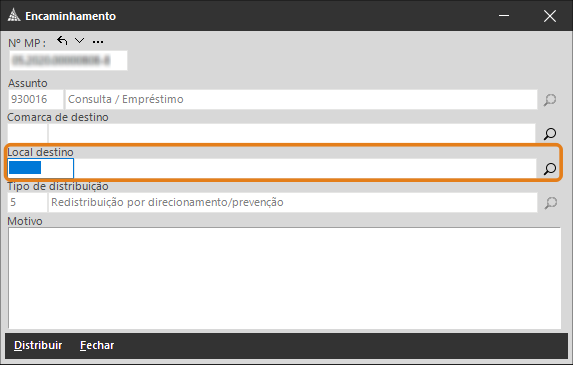Click the Fechar button
The image size is (573, 365).
click(x=97, y=345)
